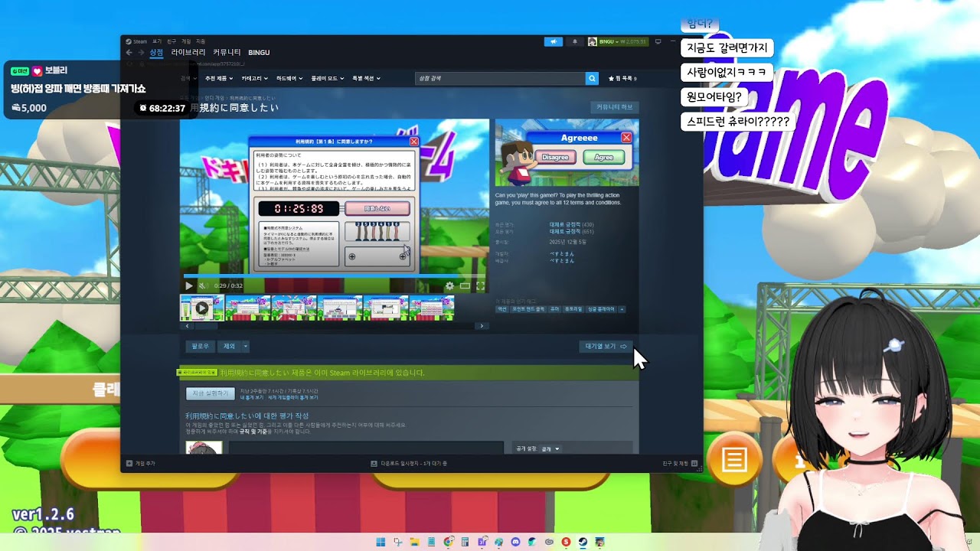Switch to the 커뮤니티 tab
This screenshot has width=980, height=551.
[227, 52]
